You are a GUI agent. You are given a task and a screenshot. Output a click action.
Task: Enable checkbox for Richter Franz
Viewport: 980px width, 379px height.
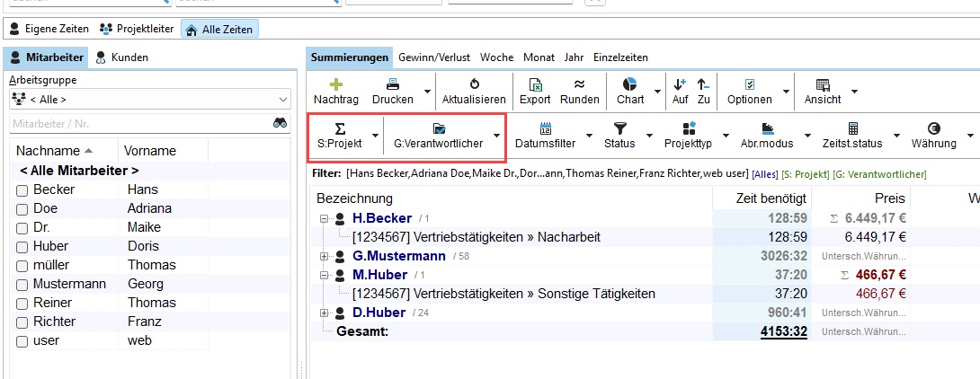22,322
